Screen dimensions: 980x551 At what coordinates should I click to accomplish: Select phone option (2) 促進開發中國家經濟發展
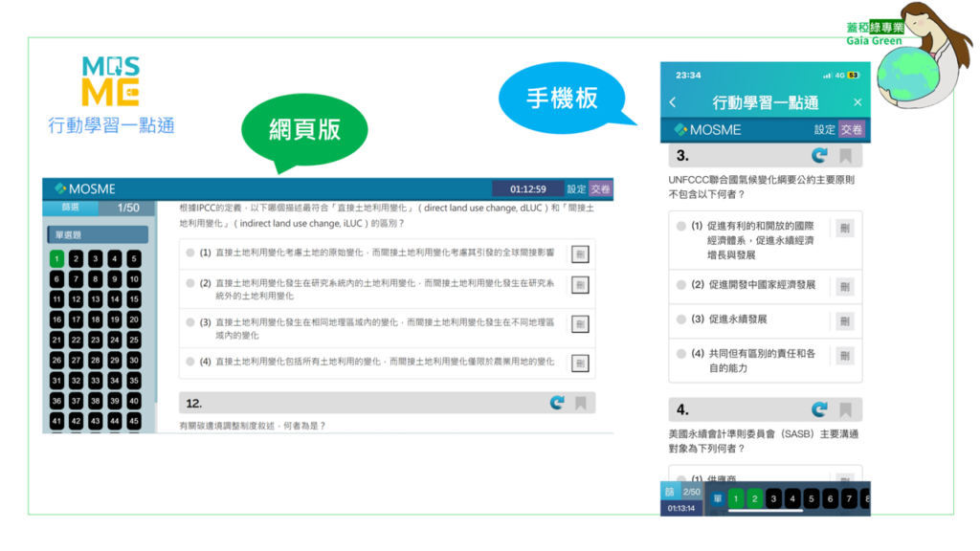681,285
